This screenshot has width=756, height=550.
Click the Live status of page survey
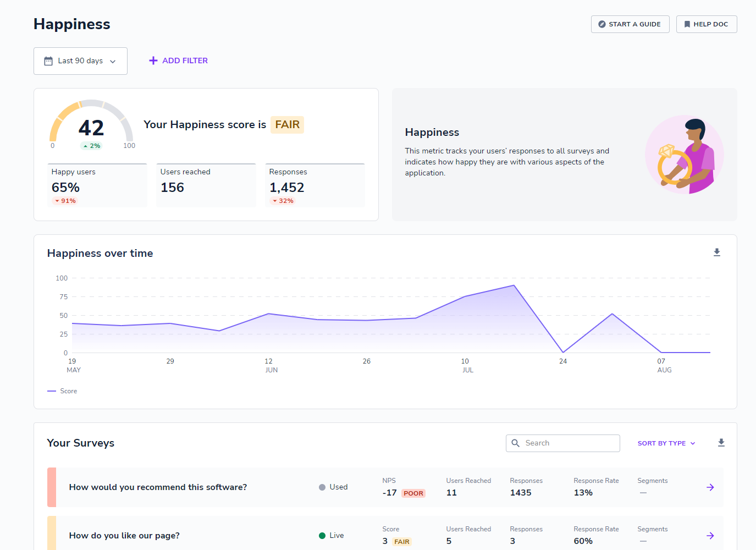click(332, 536)
